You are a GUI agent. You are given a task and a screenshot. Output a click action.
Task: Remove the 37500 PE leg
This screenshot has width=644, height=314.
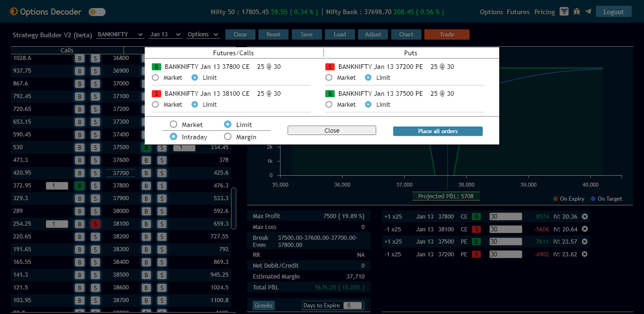(585, 242)
